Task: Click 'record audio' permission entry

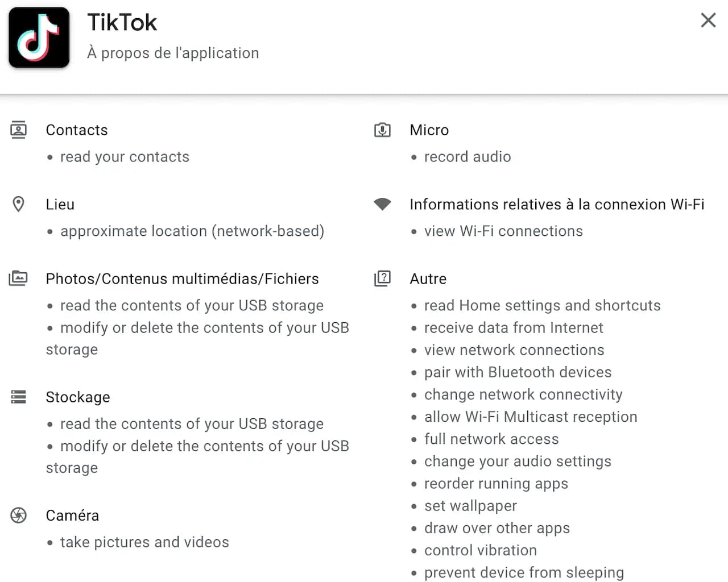Action: coord(467,156)
